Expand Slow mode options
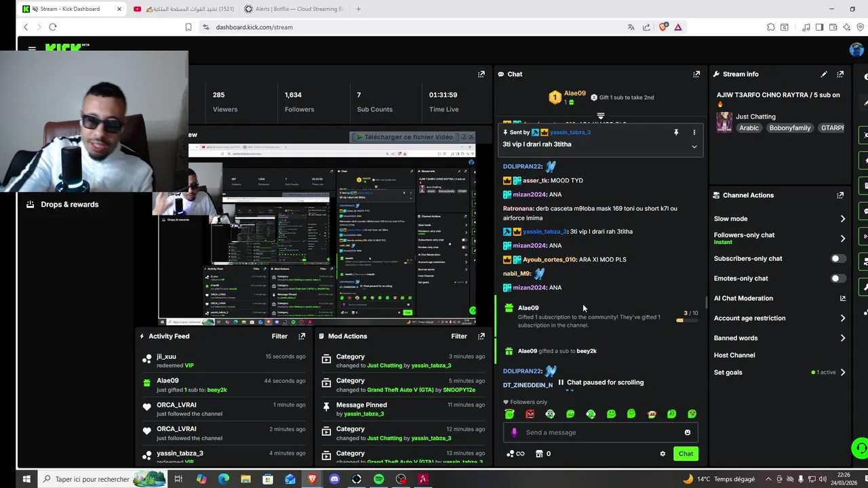868x488 pixels. tap(842, 219)
